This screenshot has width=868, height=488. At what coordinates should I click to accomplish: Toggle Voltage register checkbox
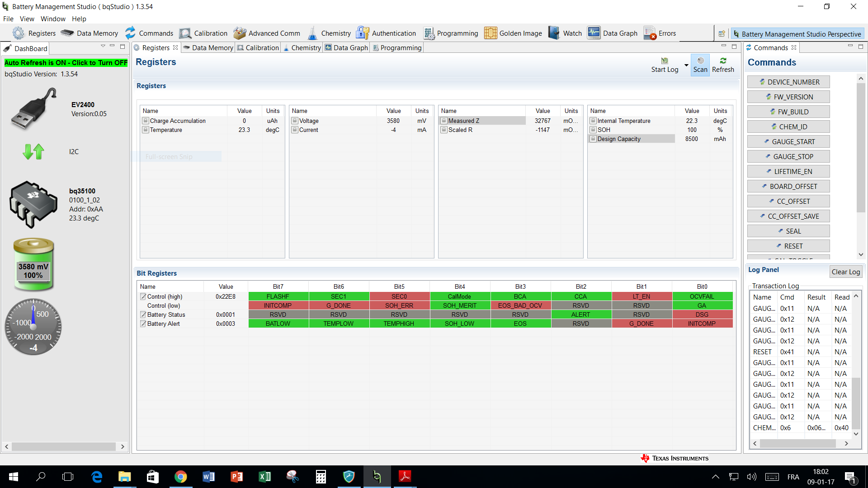click(295, 121)
